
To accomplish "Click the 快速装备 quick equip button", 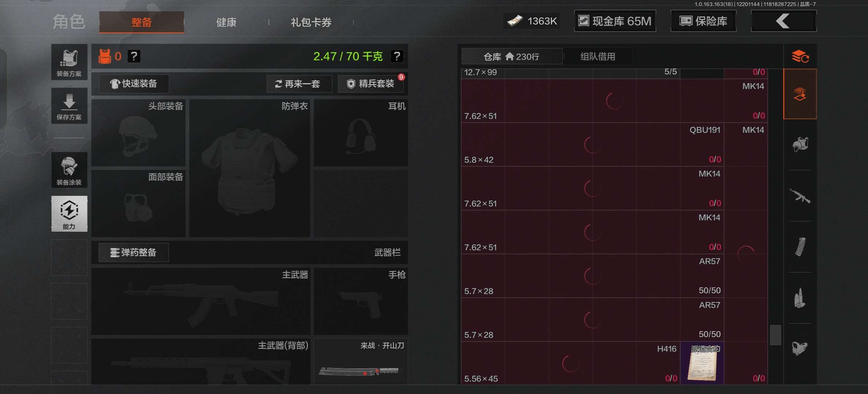I will click(134, 84).
